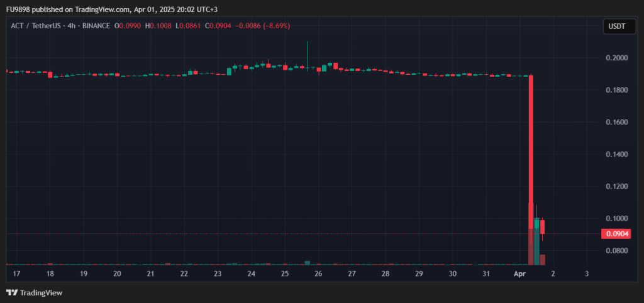The width and height of the screenshot is (644, 303).
Task: Click date label 18 on time axis
Action: pos(50,273)
